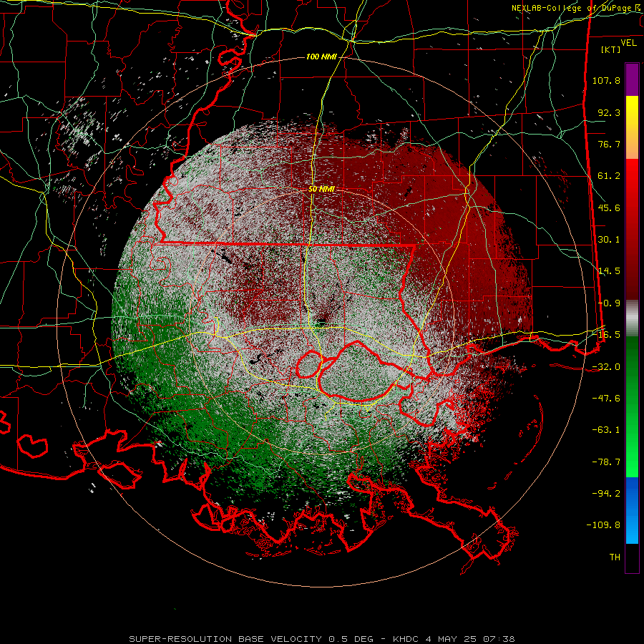This screenshot has height=644, width=644.
Task: Select the 61.2 value on the velocity scale
Action: (x=609, y=176)
